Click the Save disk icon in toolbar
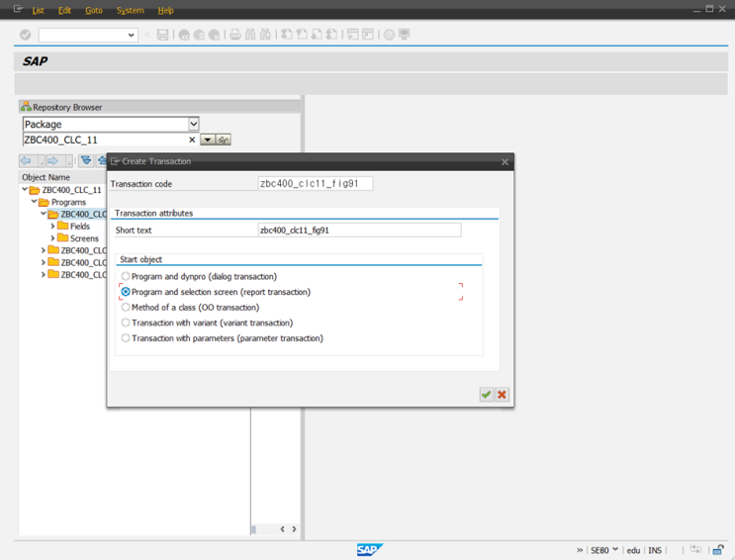Viewport: 735px width, 560px height. [163, 35]
